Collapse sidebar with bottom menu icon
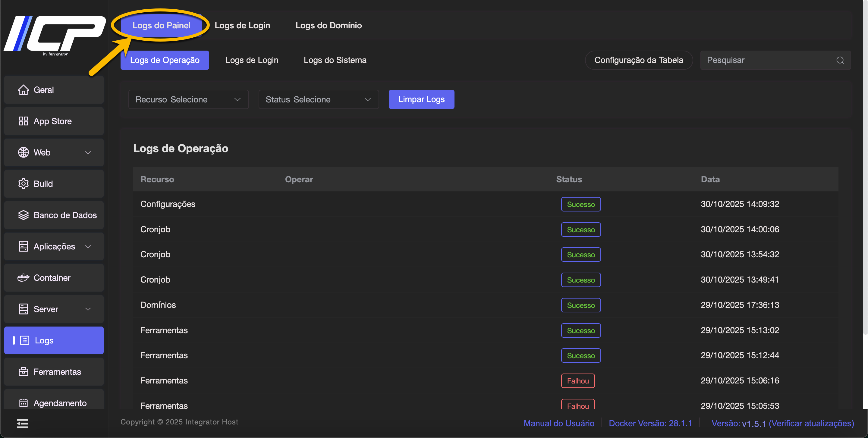Screen dimensions: 868x438 coord(23,424)
